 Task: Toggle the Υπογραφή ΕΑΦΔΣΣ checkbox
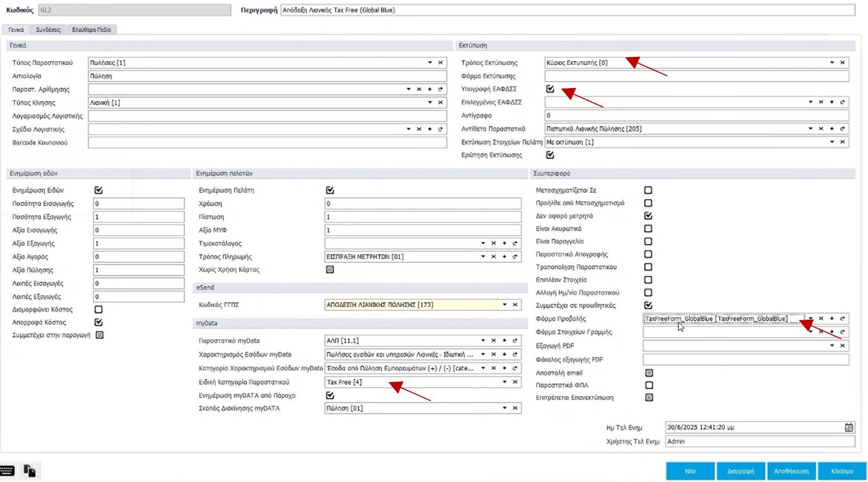pyautogui.click(x=550, y=89)
